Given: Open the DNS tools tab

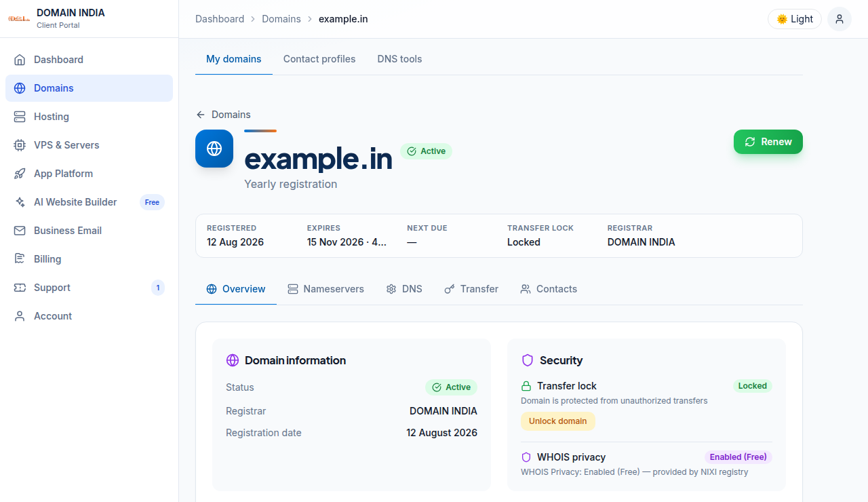Looking at the screenshot, I should click(399, 59).
